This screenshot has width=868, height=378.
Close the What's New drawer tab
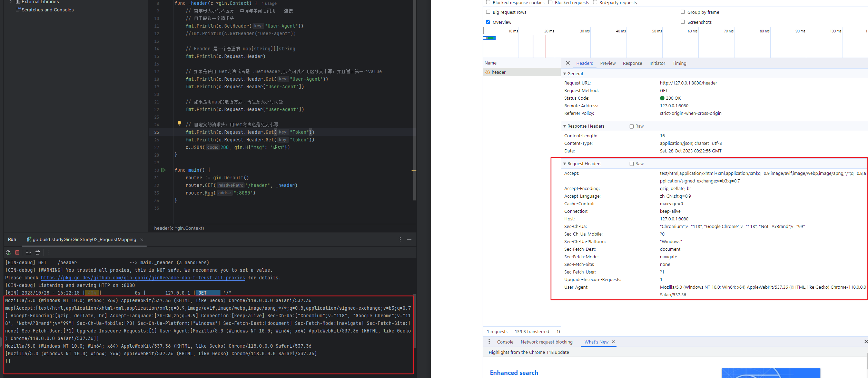pos(613,342)
